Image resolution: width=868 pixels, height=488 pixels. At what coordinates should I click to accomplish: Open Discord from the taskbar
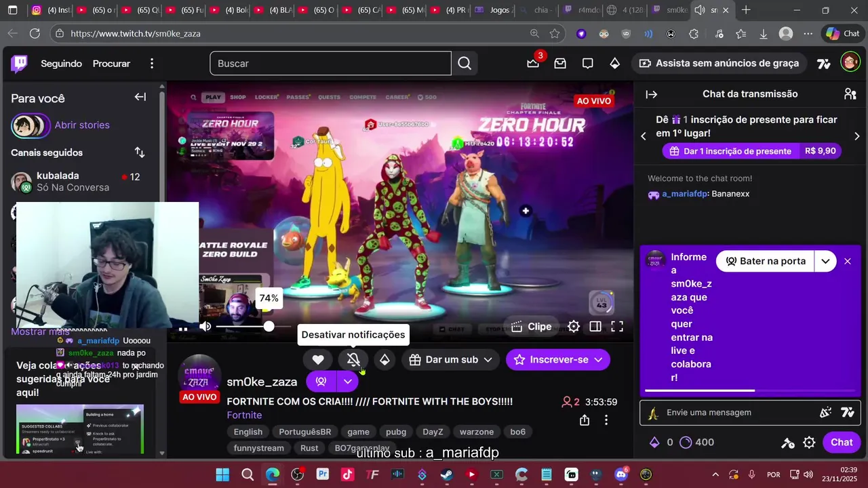(x=620, y=474)
